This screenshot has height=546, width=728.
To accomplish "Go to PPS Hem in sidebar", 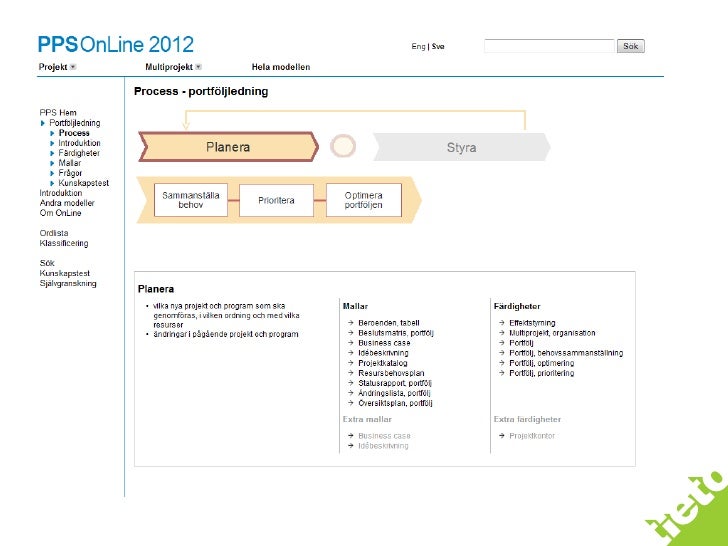I will (58, 112).
